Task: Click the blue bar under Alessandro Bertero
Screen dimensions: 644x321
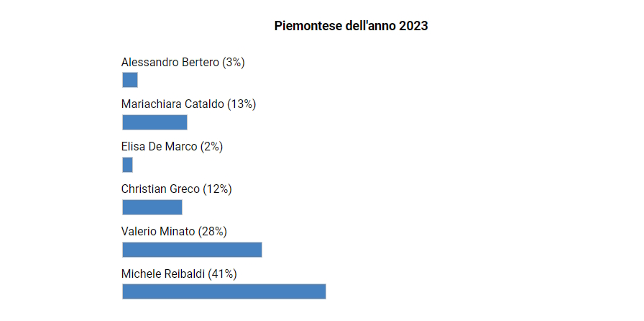Action: (x=130, y=80)
